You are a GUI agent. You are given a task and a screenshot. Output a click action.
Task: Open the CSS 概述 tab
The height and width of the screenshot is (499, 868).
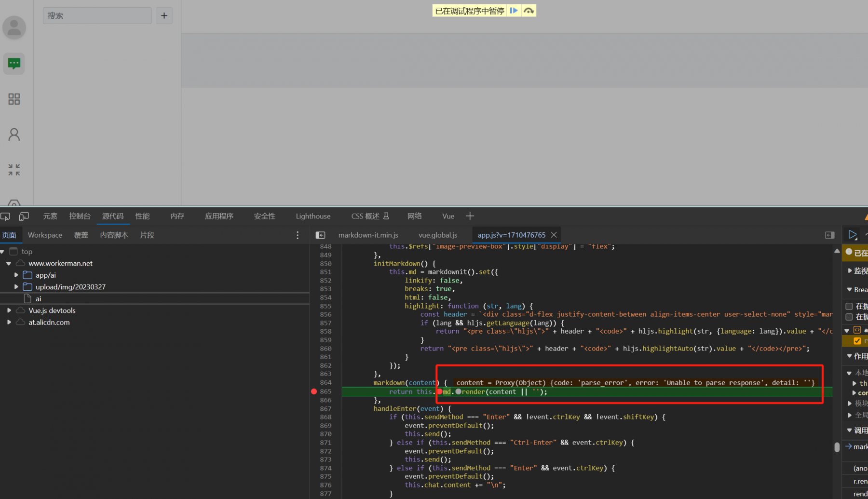(x=370, y=216)
